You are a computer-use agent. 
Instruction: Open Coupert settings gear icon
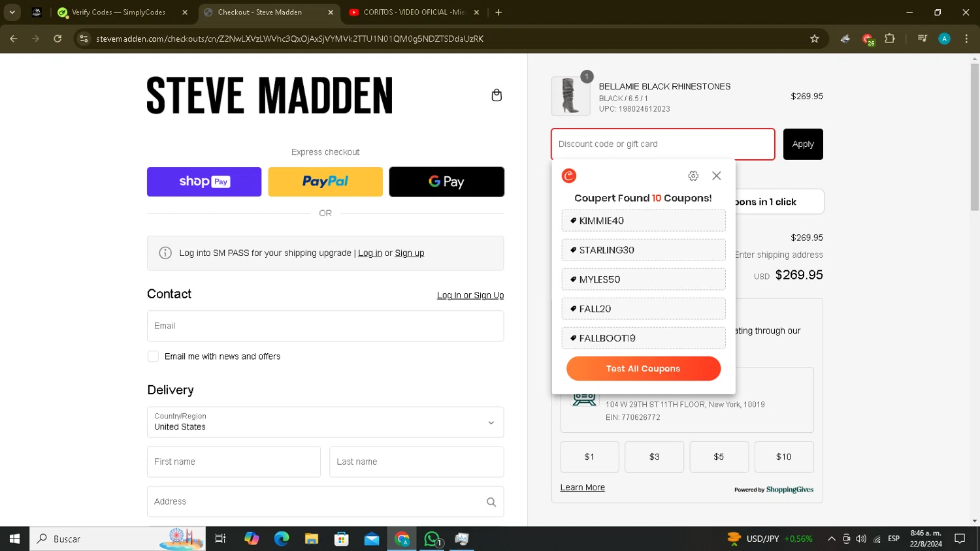tap(693, 176)
